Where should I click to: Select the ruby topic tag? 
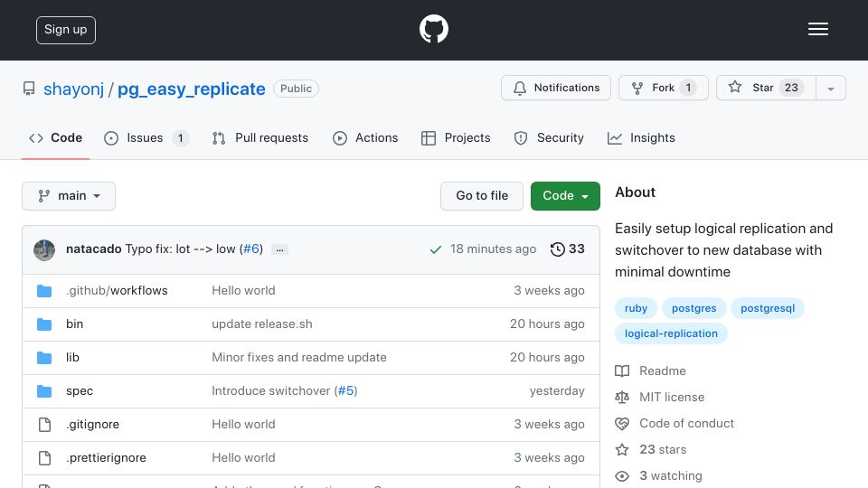(636, 308)
